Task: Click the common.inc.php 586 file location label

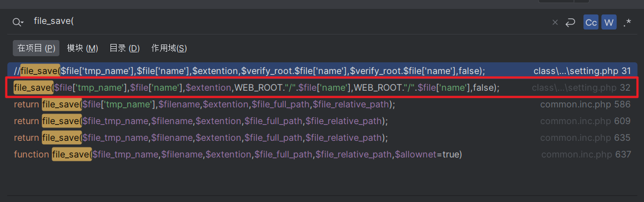Action: click(x=585, y=105)
